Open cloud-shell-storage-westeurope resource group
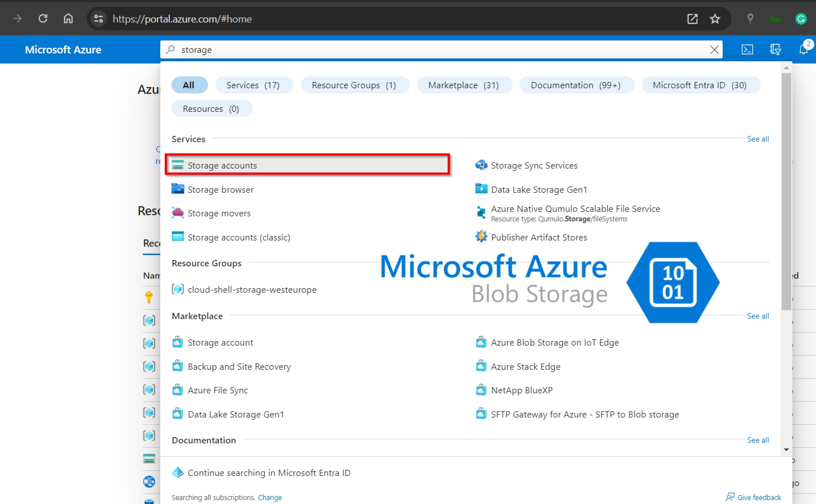Screen dimensions: 816x504 (x=252, y=289)
